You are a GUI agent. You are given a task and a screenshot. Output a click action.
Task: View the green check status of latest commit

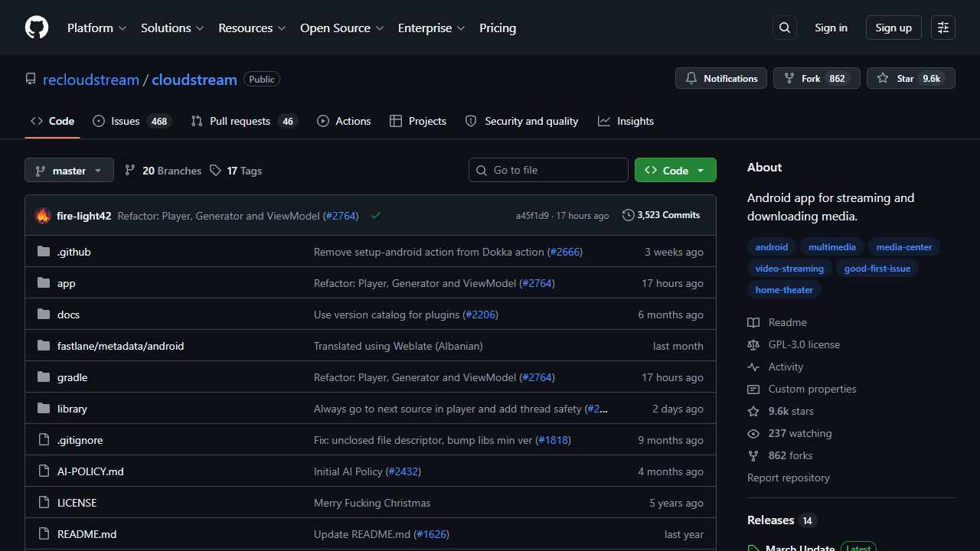pos(376,216)
